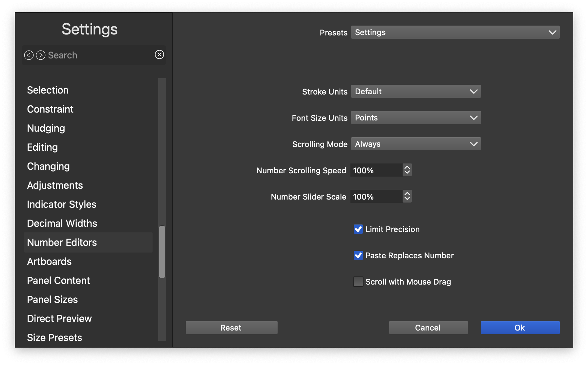Enable Scroll with Mouse Drag

[358, 282]
